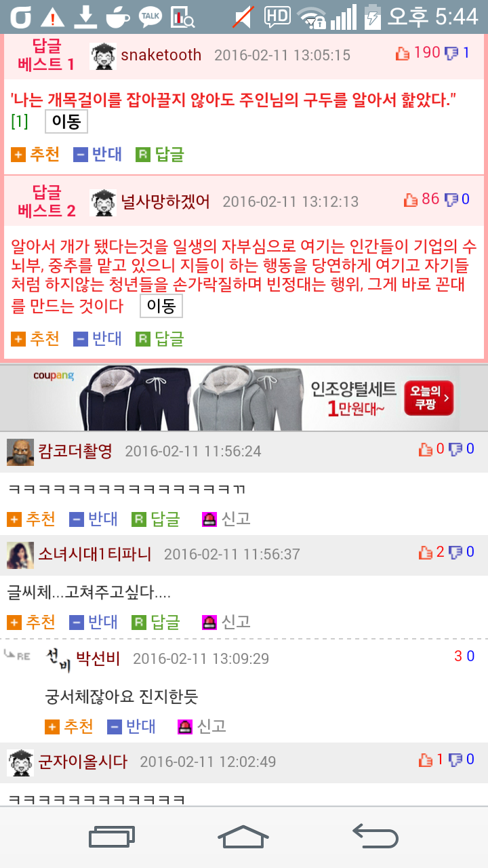Tap 추천 under 박선비's reply
This screenshot has height=868, width=488.
(x=69, y=727)
